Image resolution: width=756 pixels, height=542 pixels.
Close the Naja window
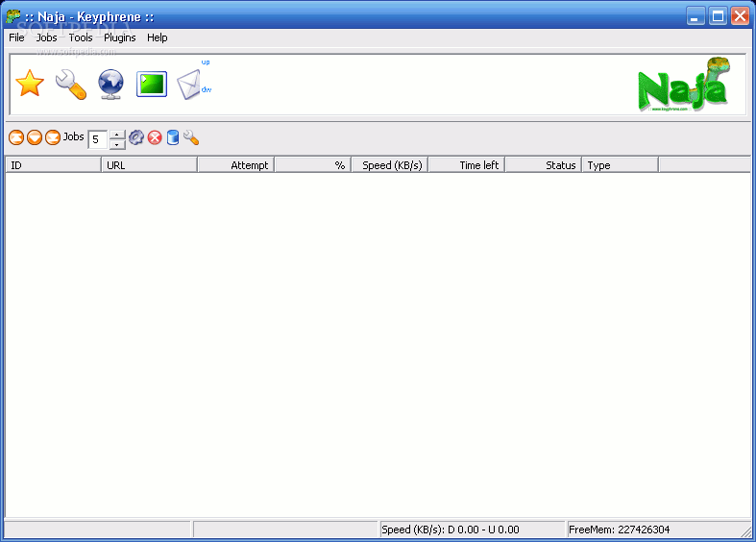[740, 16]
